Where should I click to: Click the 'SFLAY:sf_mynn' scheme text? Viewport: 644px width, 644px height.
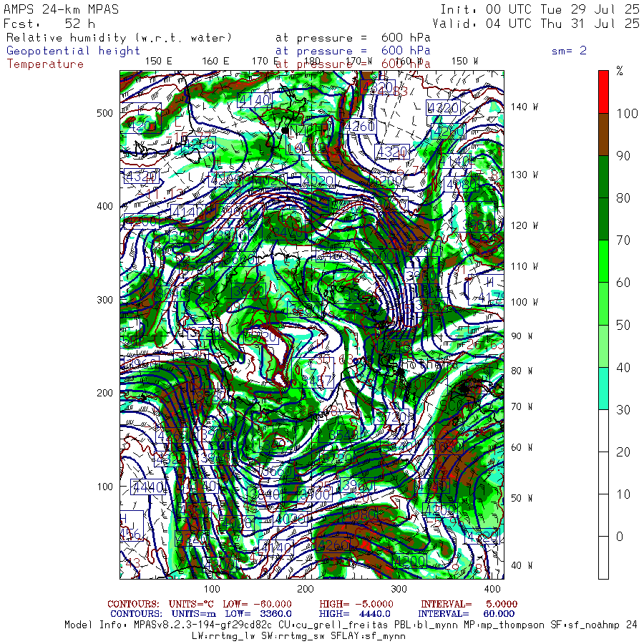[368, 636]
